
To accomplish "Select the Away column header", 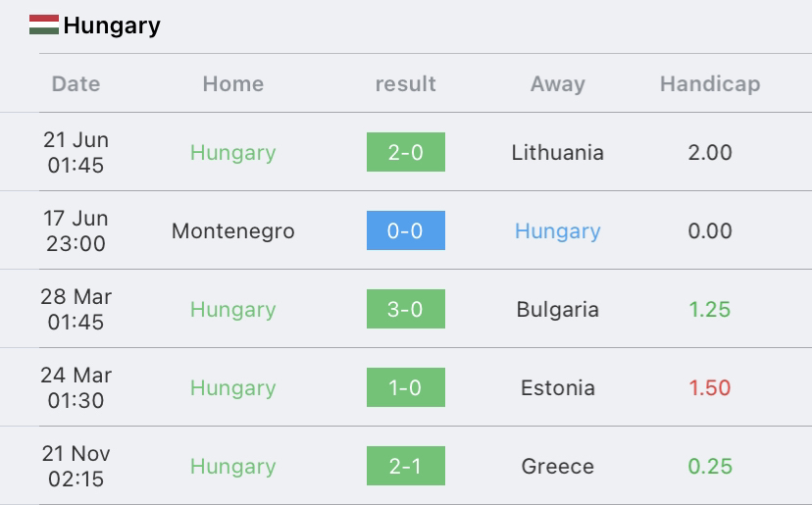I will pyautogui.click(x=558, y=84).
